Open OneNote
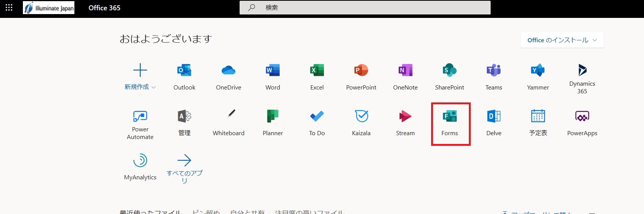644x214 pixels. pyautogui.click(x=406, y=77)
